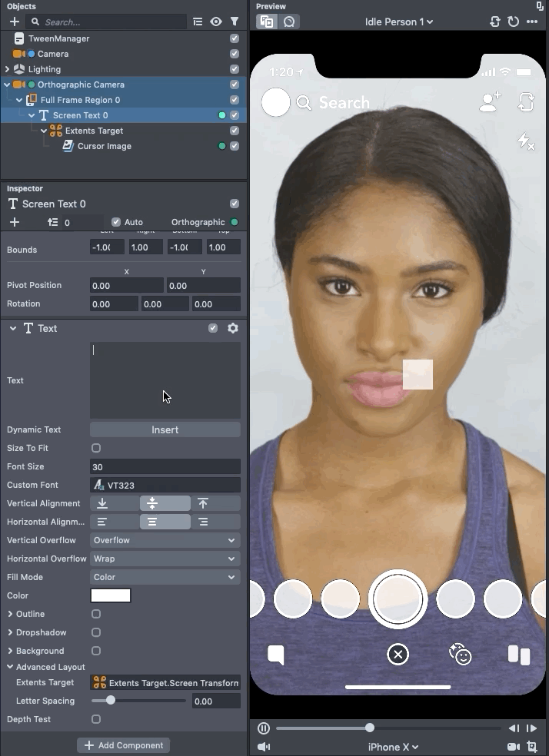Click the preview refresh icon
Viewport: 549px width, 756px height.
(514, 22)
